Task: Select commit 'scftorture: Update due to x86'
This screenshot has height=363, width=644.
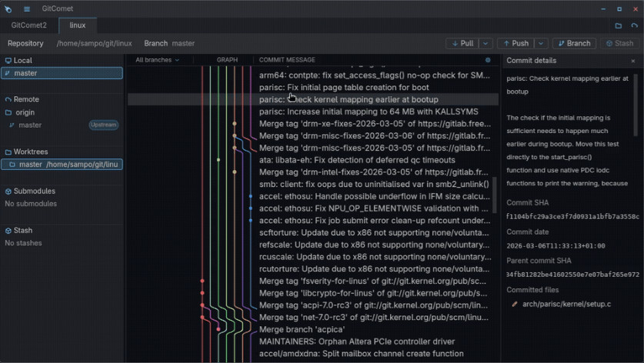Action: pos(313,233)
